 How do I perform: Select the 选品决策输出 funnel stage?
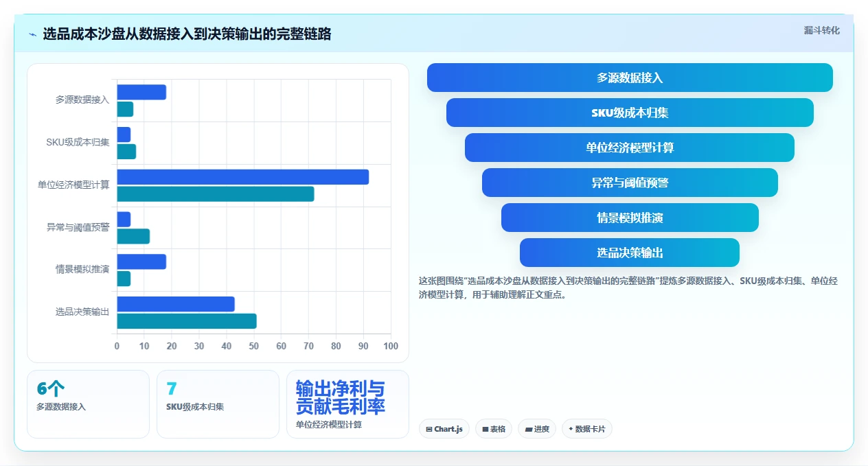coord(630,253)
